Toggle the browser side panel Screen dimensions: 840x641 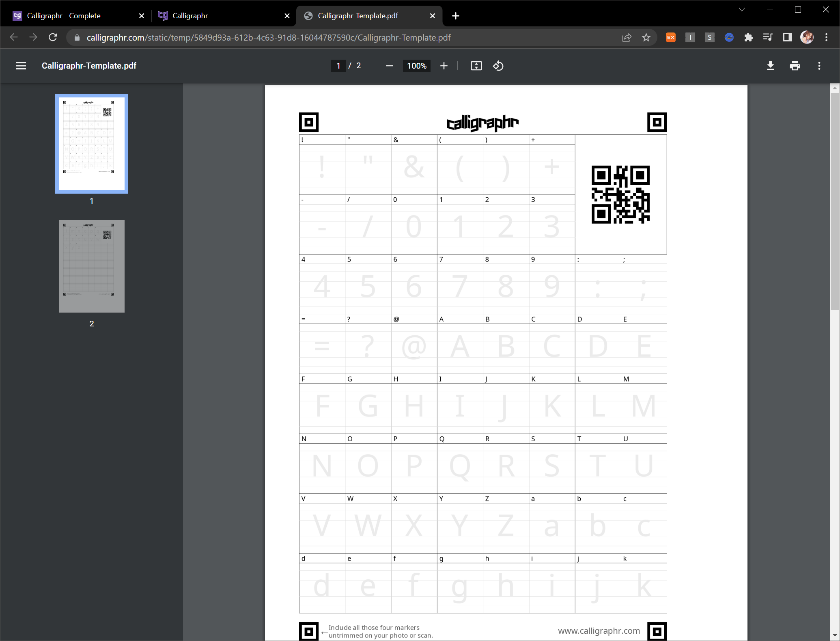click(x=787, y=38)
